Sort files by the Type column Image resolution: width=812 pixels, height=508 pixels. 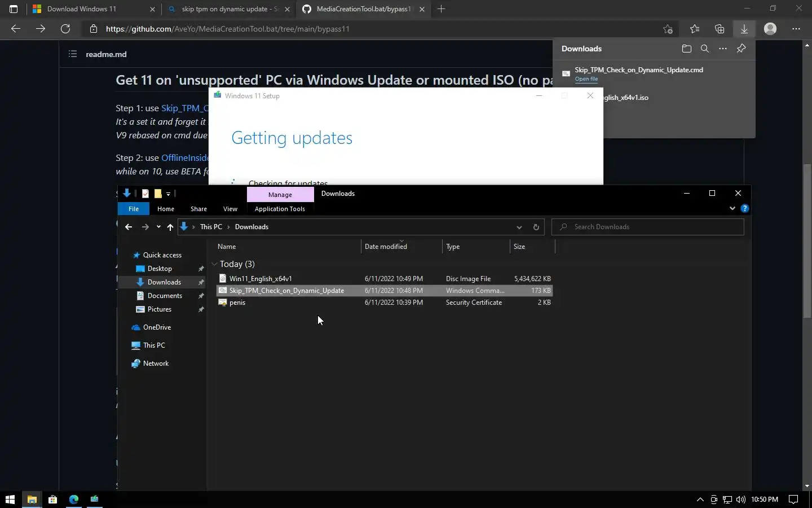click(x=476, y=247)
